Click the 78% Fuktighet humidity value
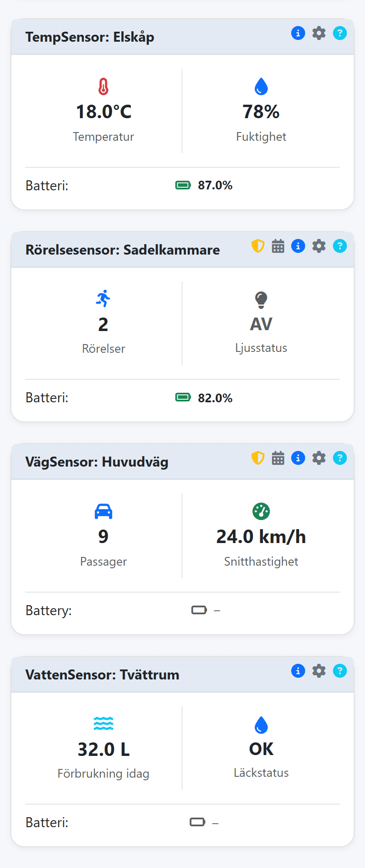The width and height of the screenshot is (365, 868). point(261,112)
